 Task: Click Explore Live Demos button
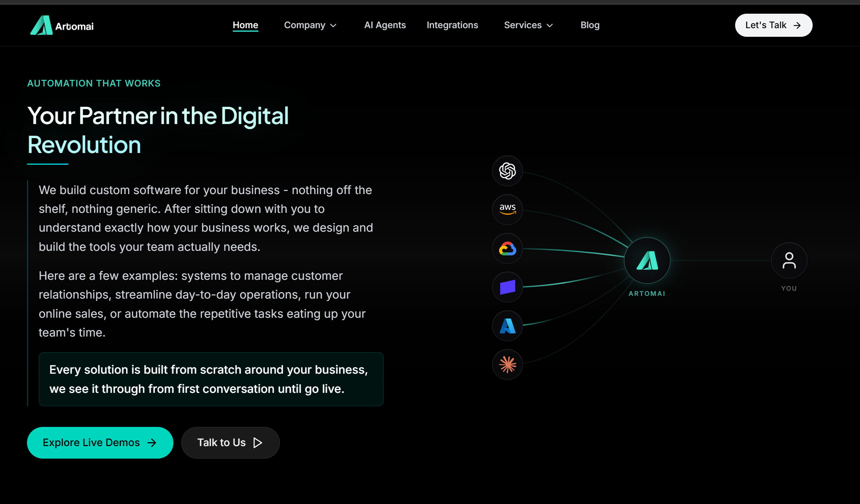click(x=100, y=443)
